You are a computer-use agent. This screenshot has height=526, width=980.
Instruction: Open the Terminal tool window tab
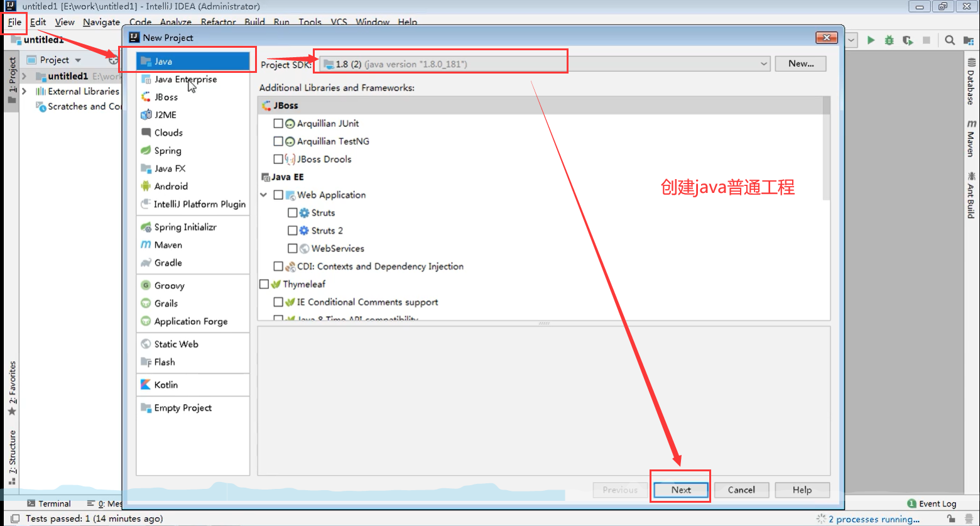click(49, 503)
